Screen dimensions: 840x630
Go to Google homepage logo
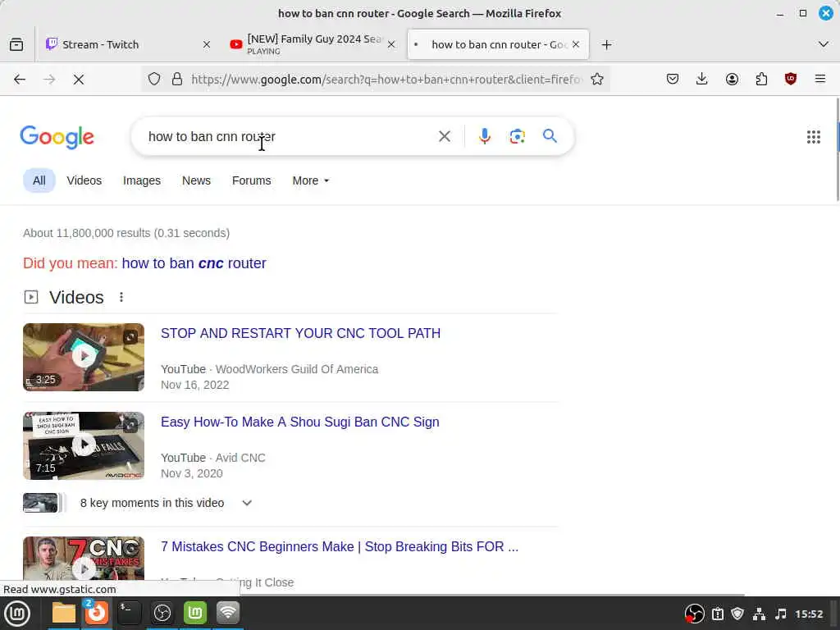click(x=57, y=137)
